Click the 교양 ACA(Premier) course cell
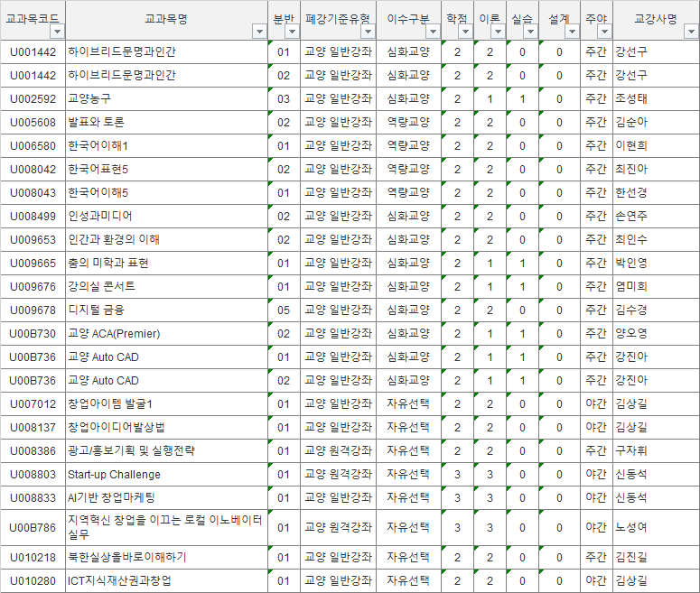Viewport: 700px width, 593px height. (x=114, y=333)
